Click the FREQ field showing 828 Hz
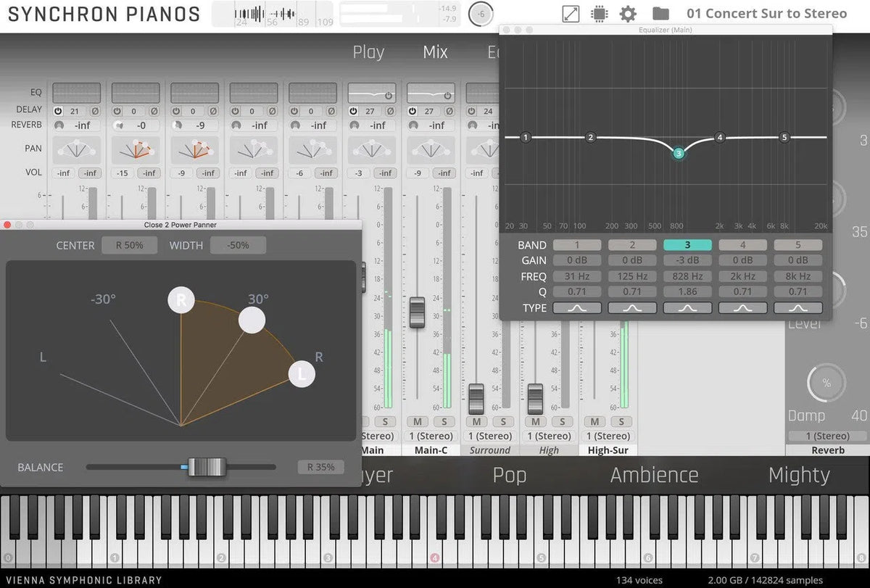 click(687, 276)
